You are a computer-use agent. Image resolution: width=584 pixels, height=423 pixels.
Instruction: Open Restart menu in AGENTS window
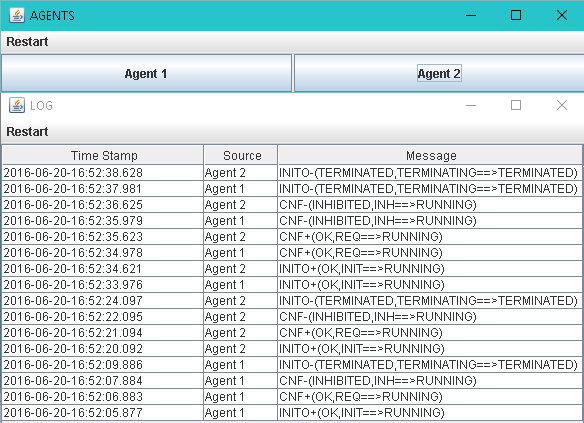pos(27,42)
